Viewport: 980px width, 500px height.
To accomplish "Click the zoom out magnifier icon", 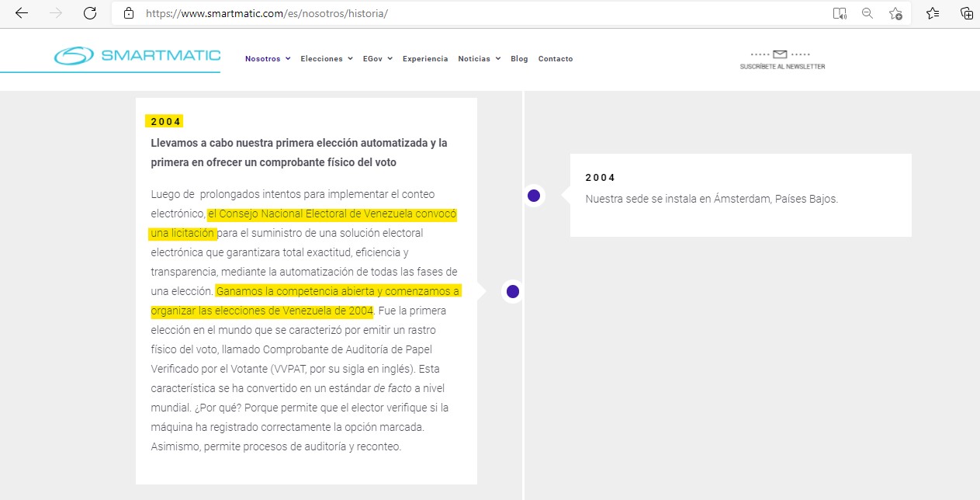I will (867, 13).
